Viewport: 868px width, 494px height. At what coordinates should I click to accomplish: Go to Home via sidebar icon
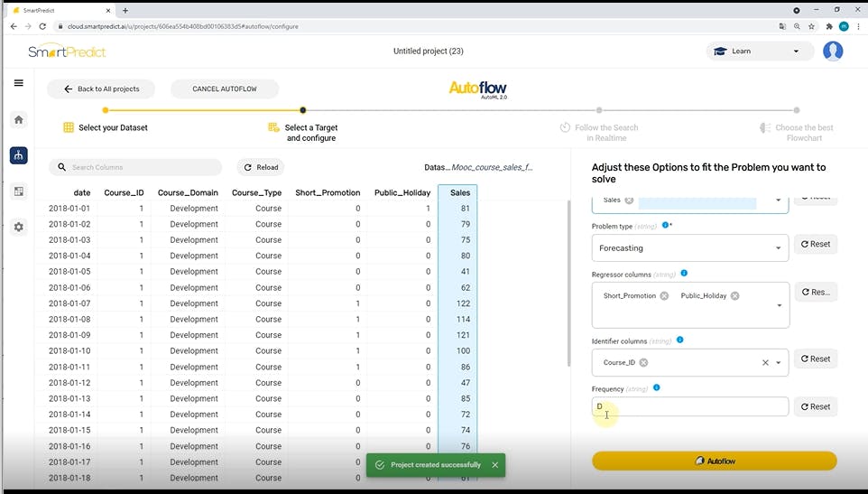click(x=18, y=119)
